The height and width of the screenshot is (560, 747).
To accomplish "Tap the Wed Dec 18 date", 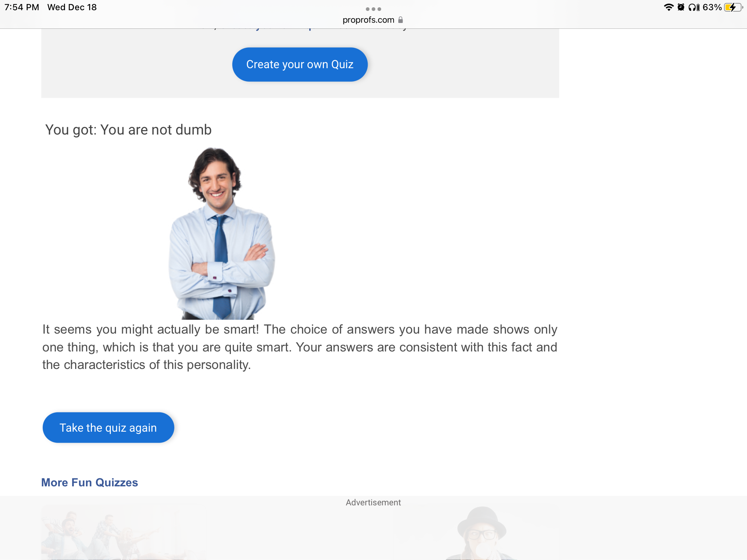I will [x=72, y=7].
